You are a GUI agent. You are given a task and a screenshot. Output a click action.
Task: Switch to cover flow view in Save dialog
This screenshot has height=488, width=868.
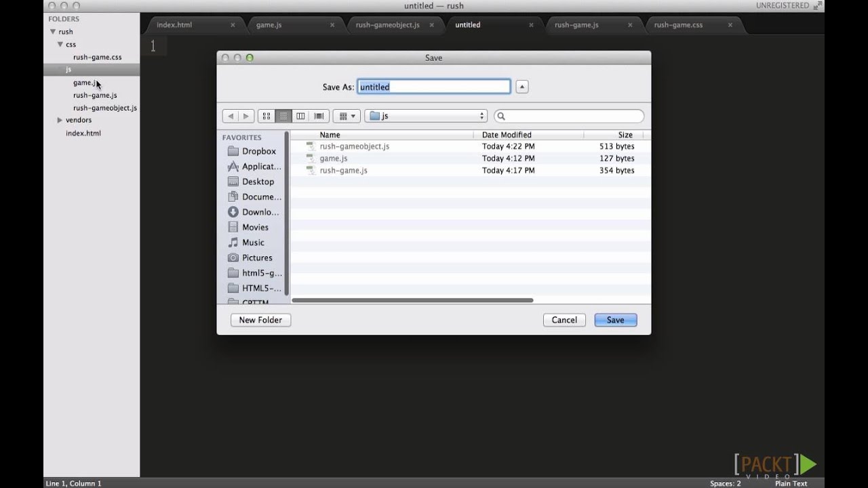(x=318, y=116)
